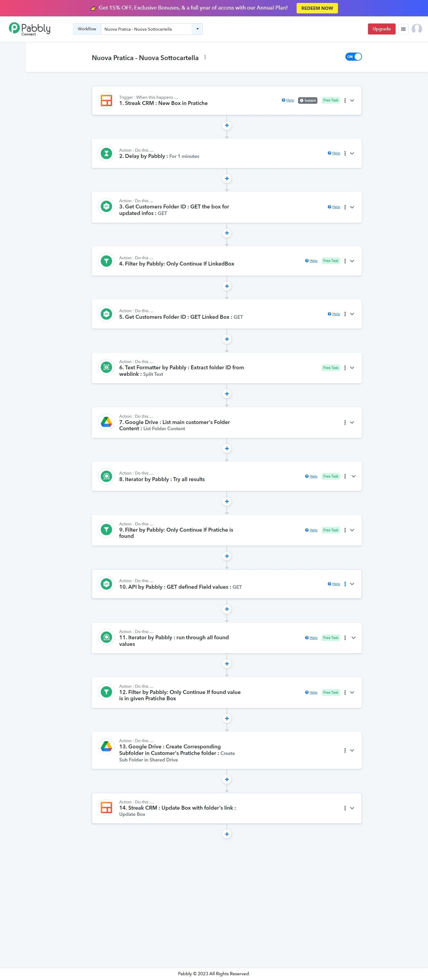Open three-dot menu for step 10 API
The width and height of the screenshot is (428, 980).
(345, 584)
